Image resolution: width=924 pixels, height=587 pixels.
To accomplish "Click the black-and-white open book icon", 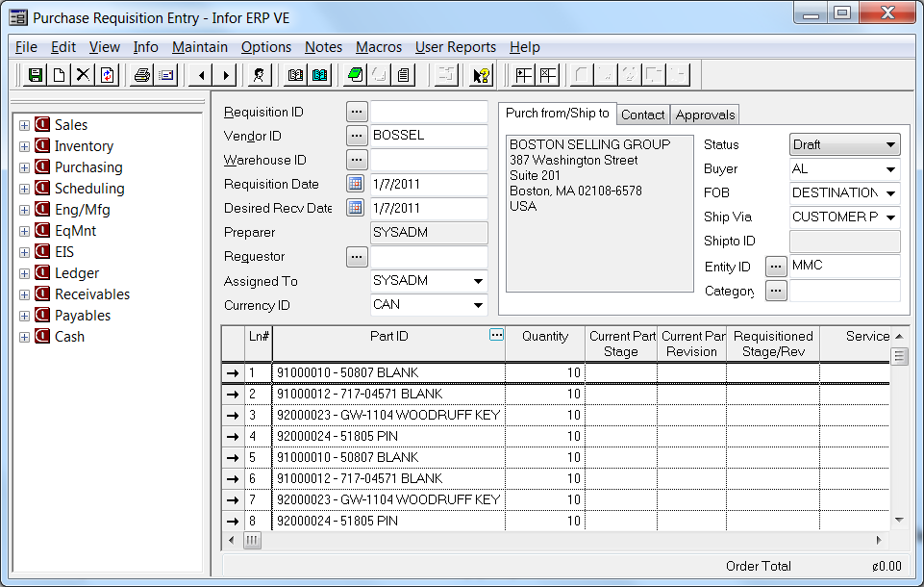I will pos(295,75).
